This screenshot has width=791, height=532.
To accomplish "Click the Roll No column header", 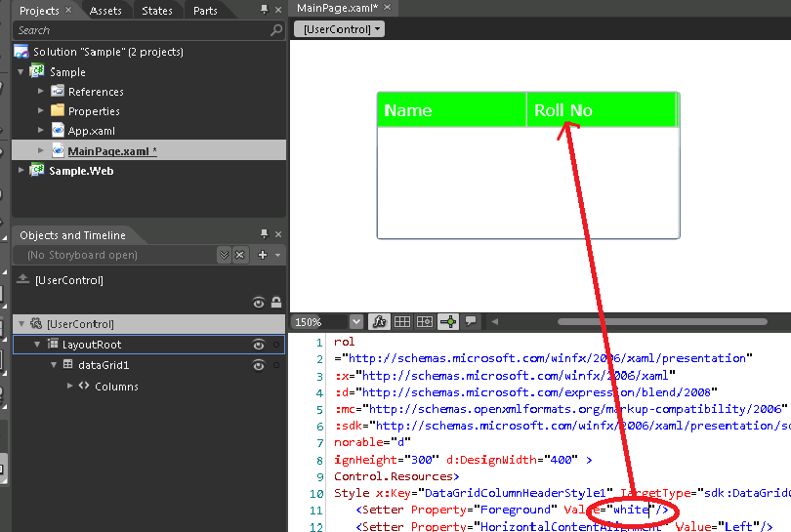I will [x=601, y=110].
